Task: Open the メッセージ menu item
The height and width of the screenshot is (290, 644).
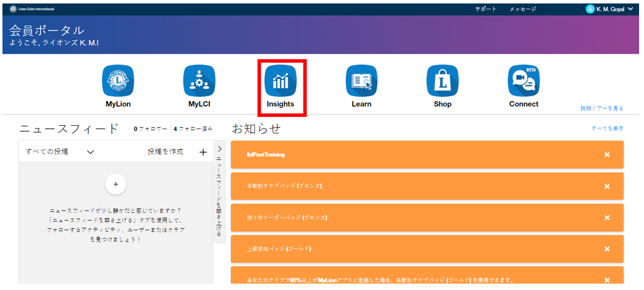Action: (x=522, y=9)
